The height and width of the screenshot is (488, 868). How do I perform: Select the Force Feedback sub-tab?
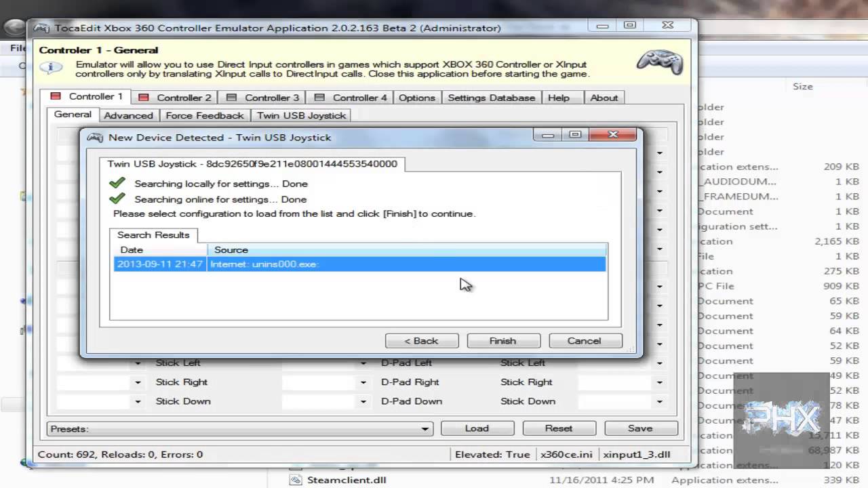click(205, 115)
